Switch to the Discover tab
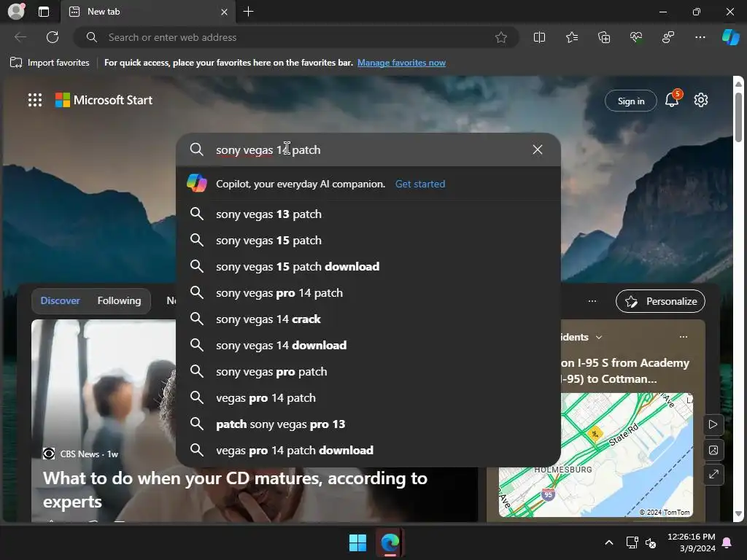Screen dimensions: 747x560 coord(60,300)
